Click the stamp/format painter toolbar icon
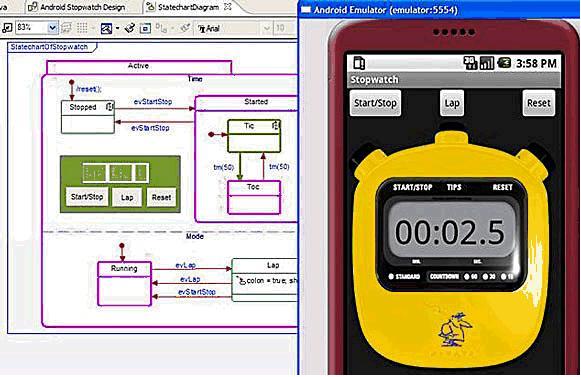Viewport: 581px width, 377px height. (130, 28)
